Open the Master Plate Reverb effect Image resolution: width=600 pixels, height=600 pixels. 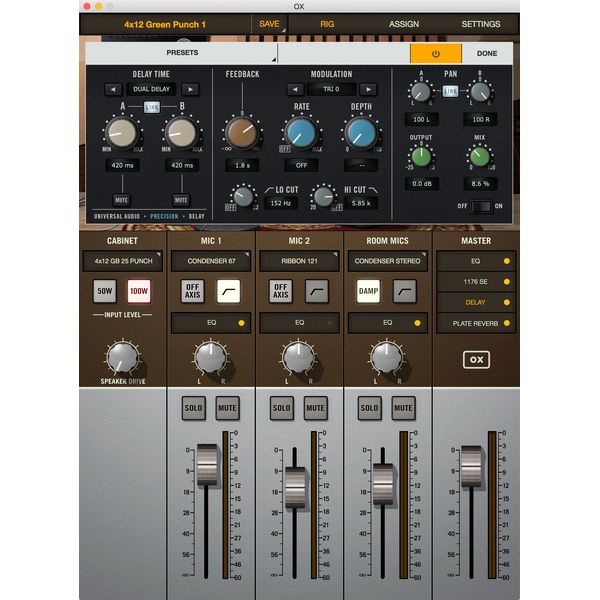click(x=476, y=323)
